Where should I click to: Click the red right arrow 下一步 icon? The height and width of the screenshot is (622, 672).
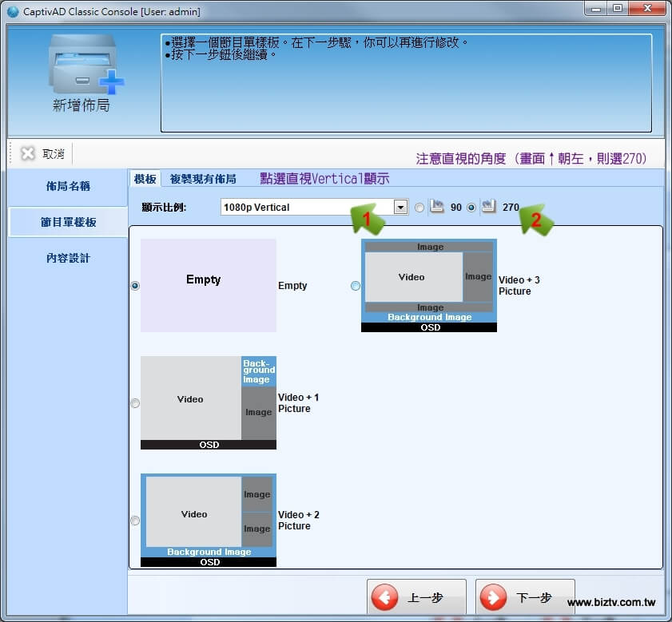494,598
